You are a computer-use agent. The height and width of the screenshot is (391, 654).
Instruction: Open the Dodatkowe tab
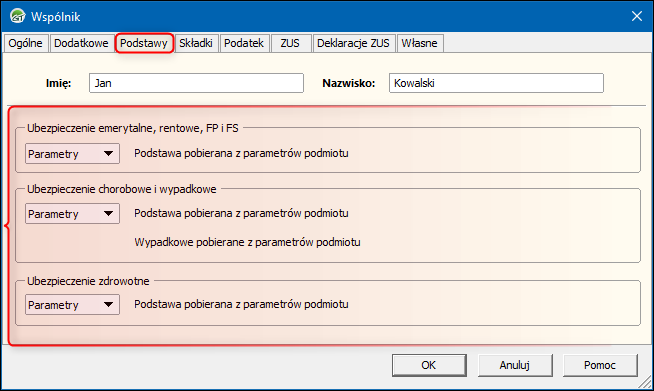coord(81,43)
